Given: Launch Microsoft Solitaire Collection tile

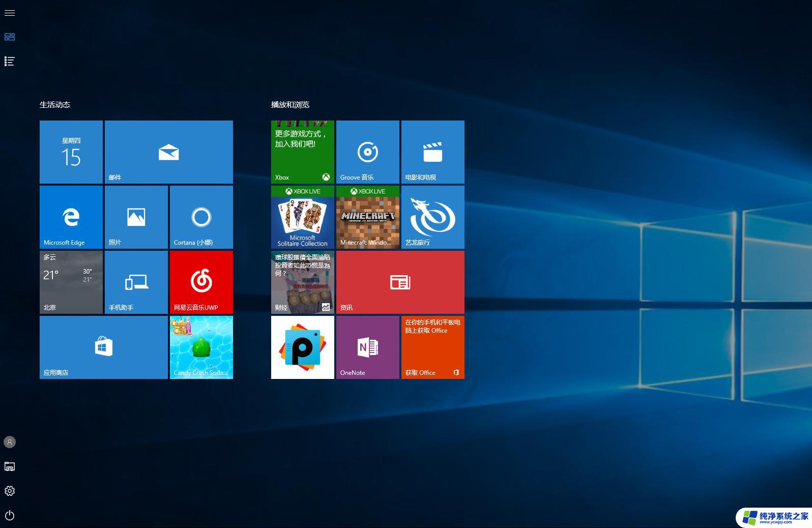Looking at the screenshot, I should [x=303, y=217].
